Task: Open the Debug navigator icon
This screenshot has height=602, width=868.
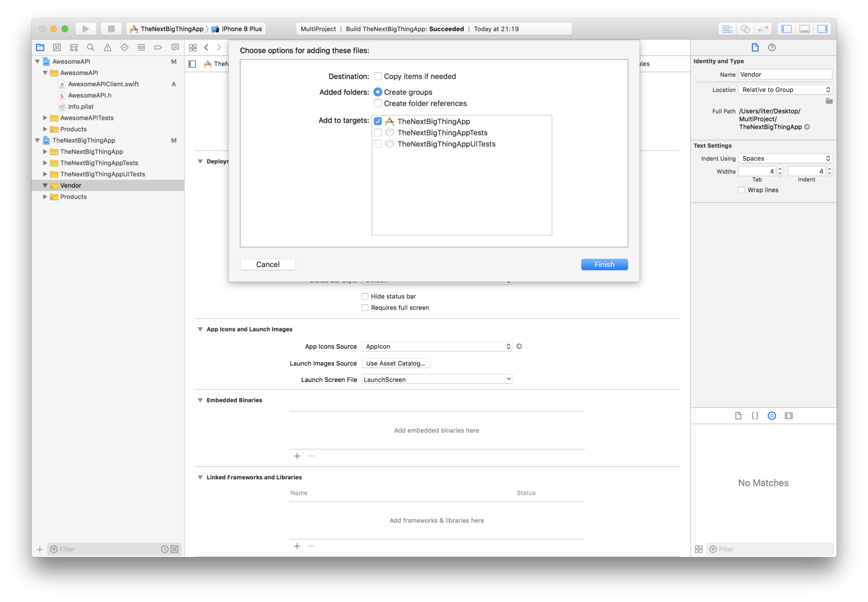Action: [x=141, y=47]
